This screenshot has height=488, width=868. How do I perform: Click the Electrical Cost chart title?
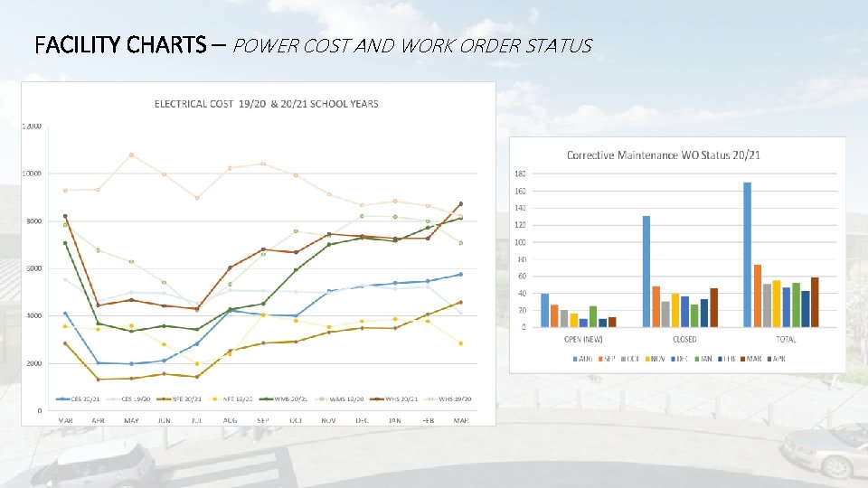[x=266, y=104]
